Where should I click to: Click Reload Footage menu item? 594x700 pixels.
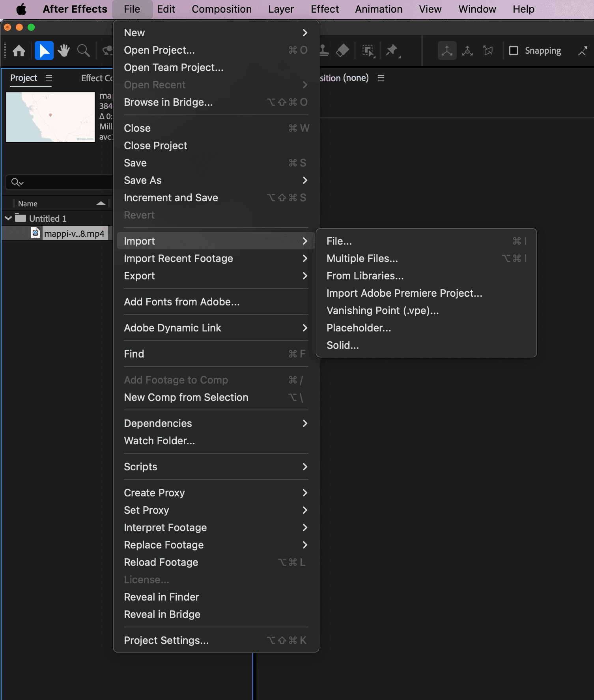coord(216,562)
